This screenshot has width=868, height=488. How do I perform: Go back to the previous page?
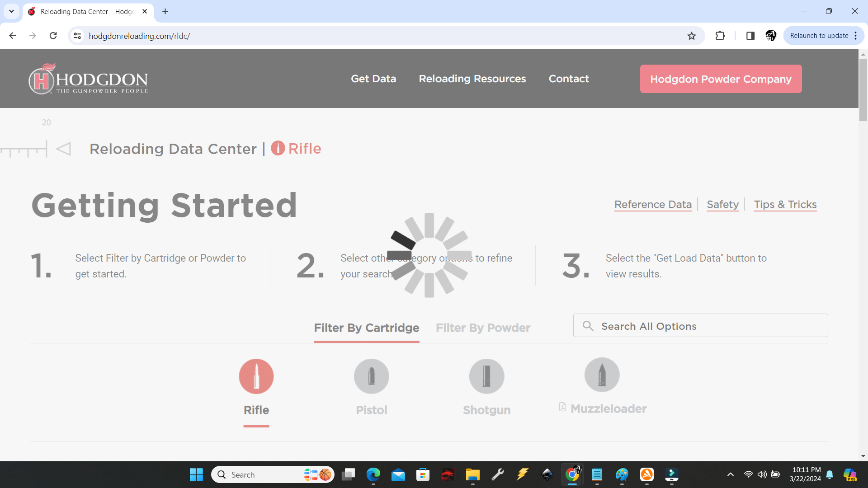point(13,36)
